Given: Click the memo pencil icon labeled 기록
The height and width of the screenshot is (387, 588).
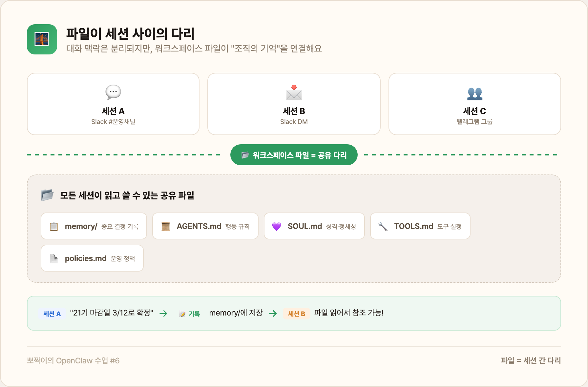Looking at the screenshot, I should pos(182,313).
